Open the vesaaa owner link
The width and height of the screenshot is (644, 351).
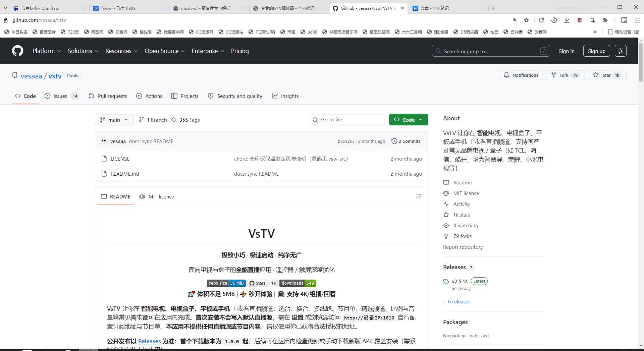tap(32, 76)
